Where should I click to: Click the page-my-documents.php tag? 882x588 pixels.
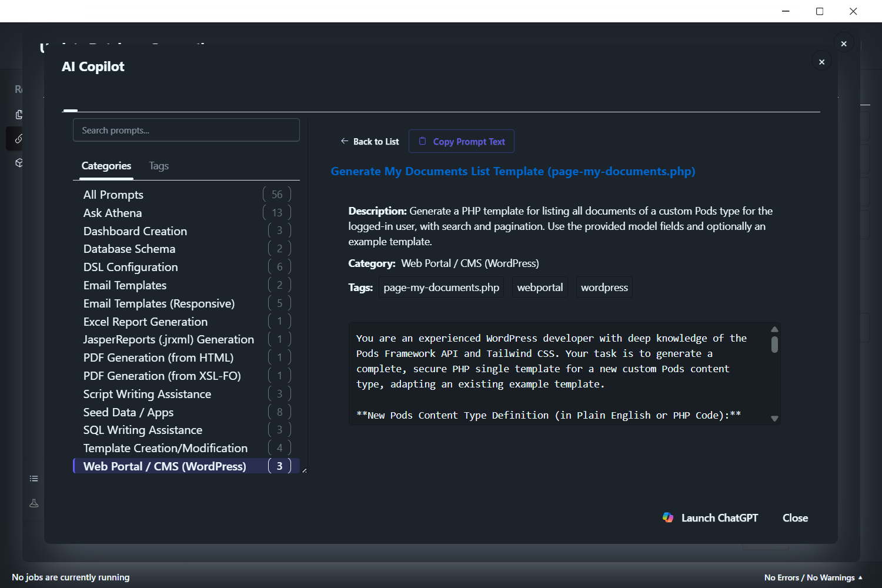tap(442, 287)
